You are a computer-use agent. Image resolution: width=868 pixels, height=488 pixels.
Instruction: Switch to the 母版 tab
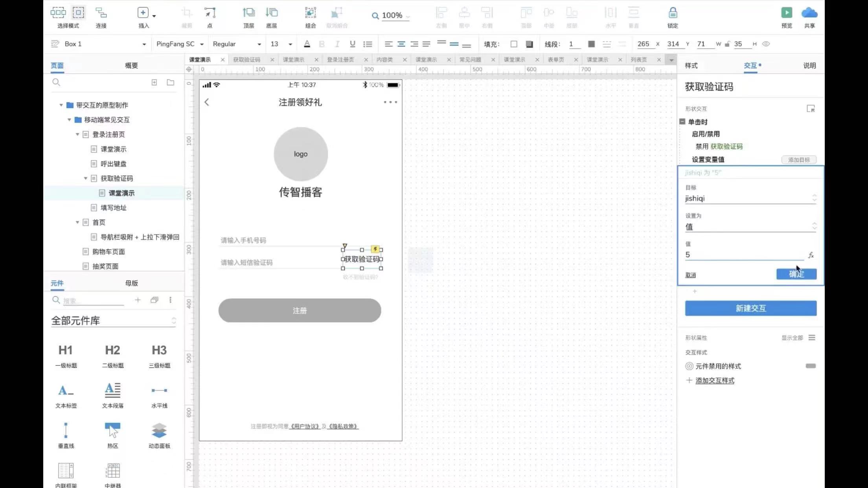[x=131, y=283]
